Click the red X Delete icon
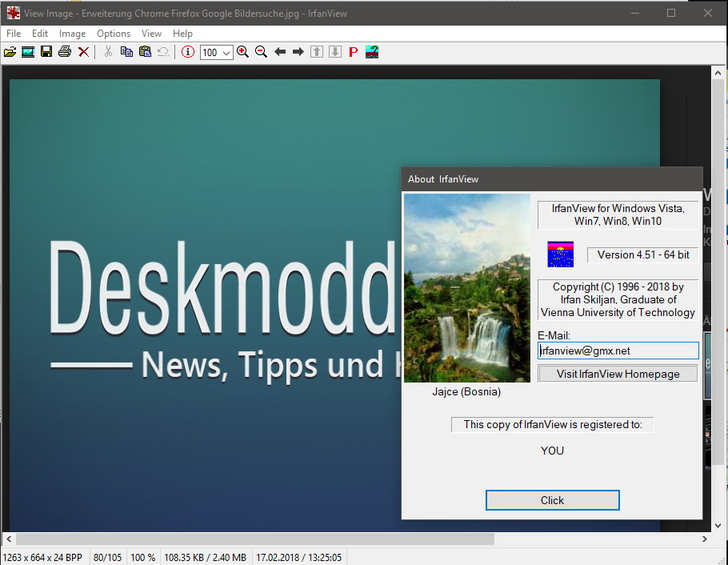Viewport: 728px width, 565px height. pos(83,51)
